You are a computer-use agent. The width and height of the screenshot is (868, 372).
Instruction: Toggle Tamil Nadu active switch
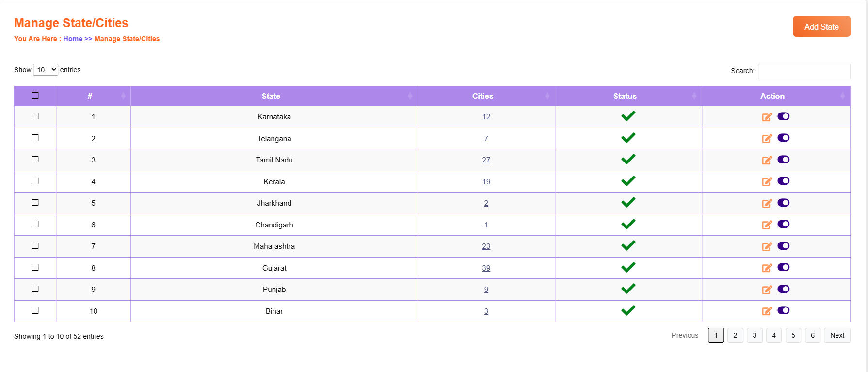tap(784, 160)
